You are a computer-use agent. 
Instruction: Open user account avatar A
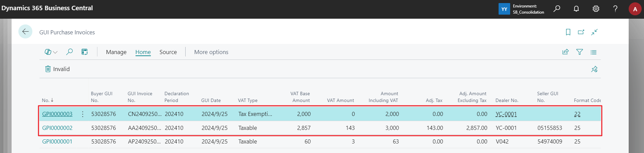coord(635,9)
